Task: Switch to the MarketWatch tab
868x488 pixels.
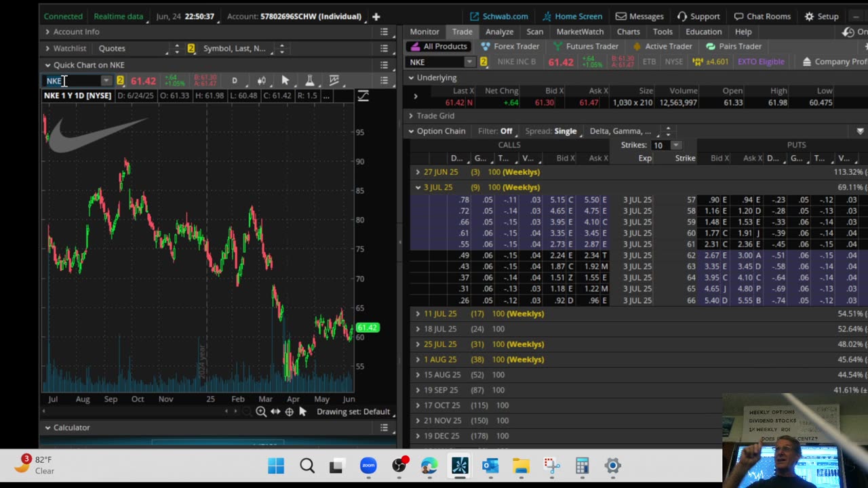Action: [580, 32]
